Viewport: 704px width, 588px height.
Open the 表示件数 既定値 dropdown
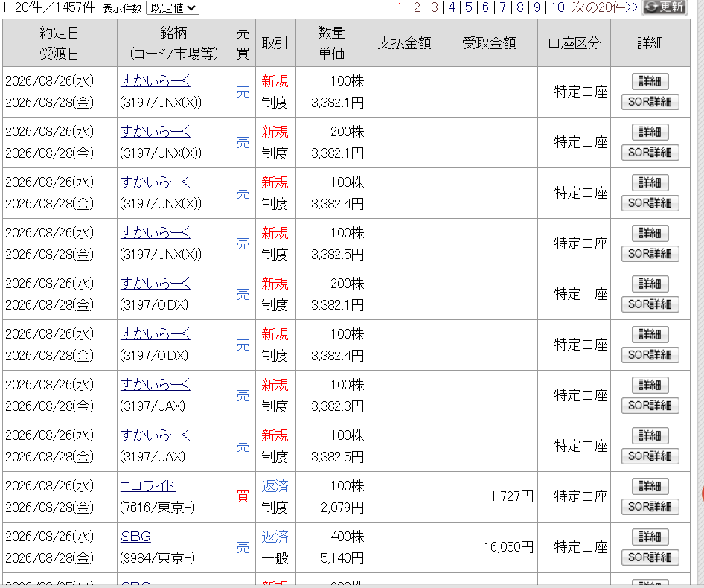(173, 8)
